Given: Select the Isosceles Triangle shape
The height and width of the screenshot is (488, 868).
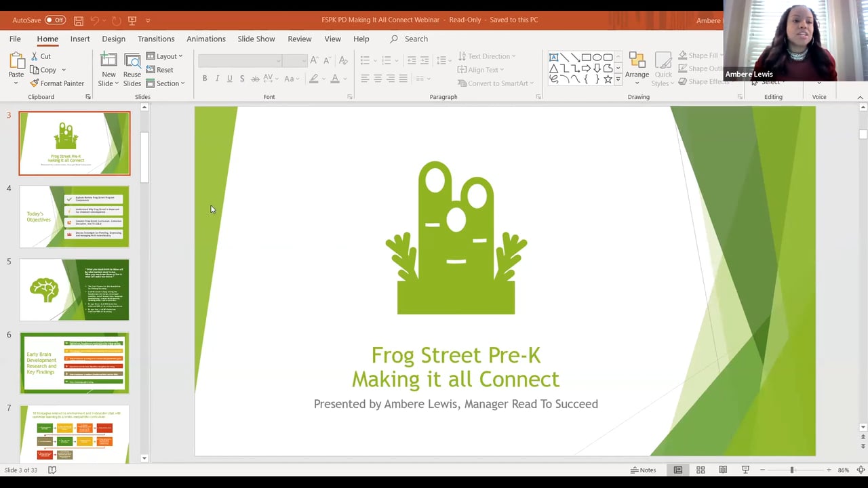Looking at the screenshot, I should pyautogui.click(x=553, y=68).
